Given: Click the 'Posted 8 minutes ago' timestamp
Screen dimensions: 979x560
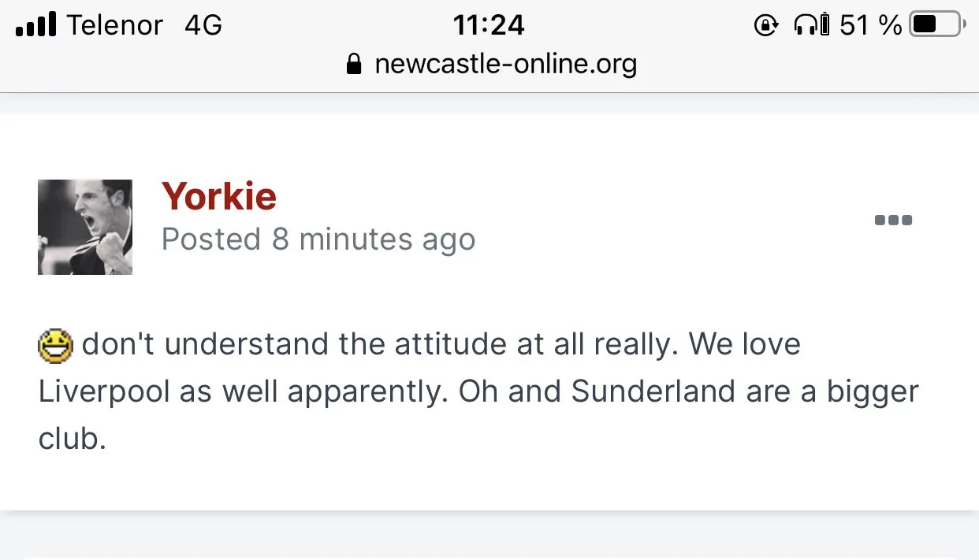Looking at the screenshot, I should pos(318,239).
